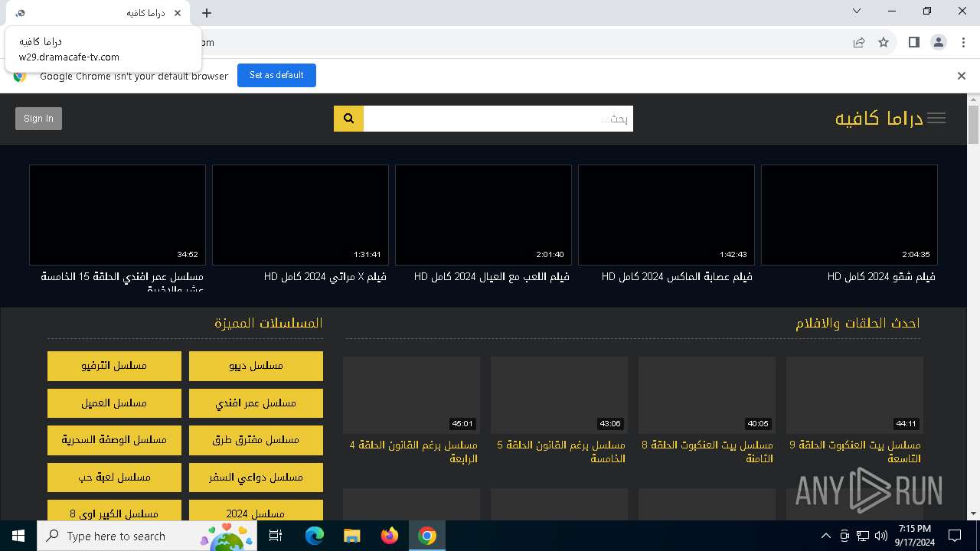Select مسلسل اترفيو button
This screenshot has height=551, width=980.
click(x=114, y=366)
